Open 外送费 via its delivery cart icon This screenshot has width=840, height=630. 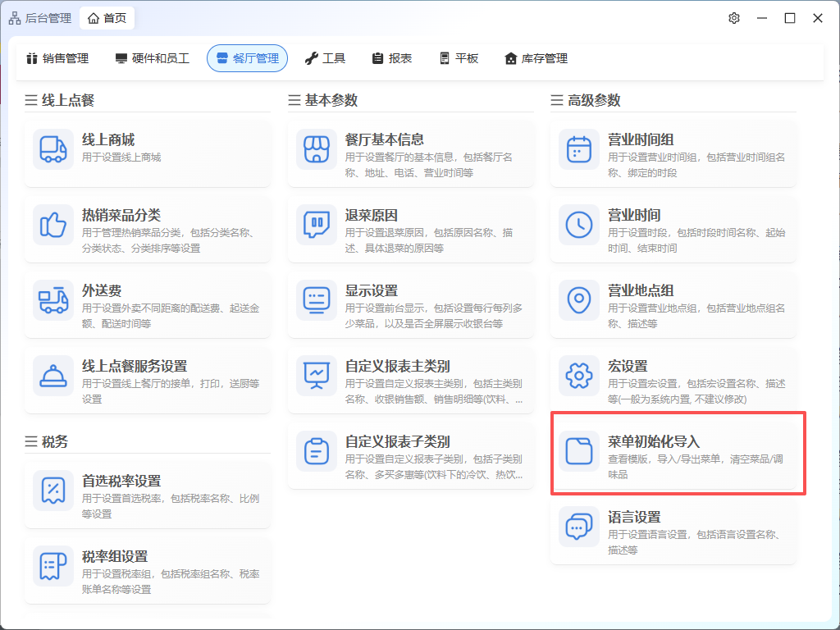coord(53,299)
